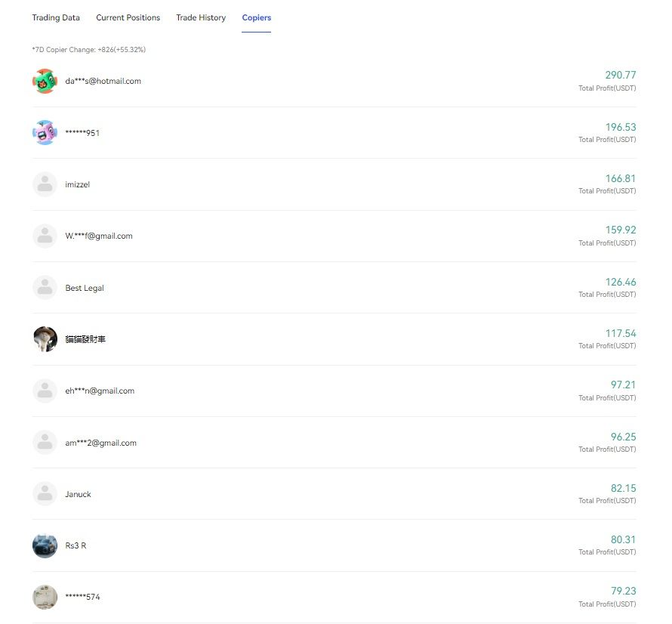Click the 7D Copier Change note

pos(88,50)
